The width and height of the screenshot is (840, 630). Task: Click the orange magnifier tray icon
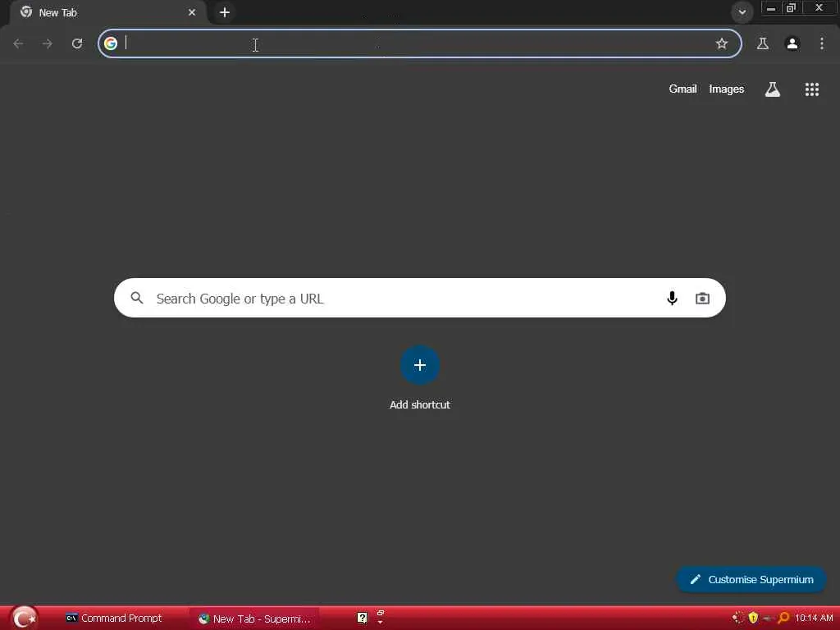(783, 618)
